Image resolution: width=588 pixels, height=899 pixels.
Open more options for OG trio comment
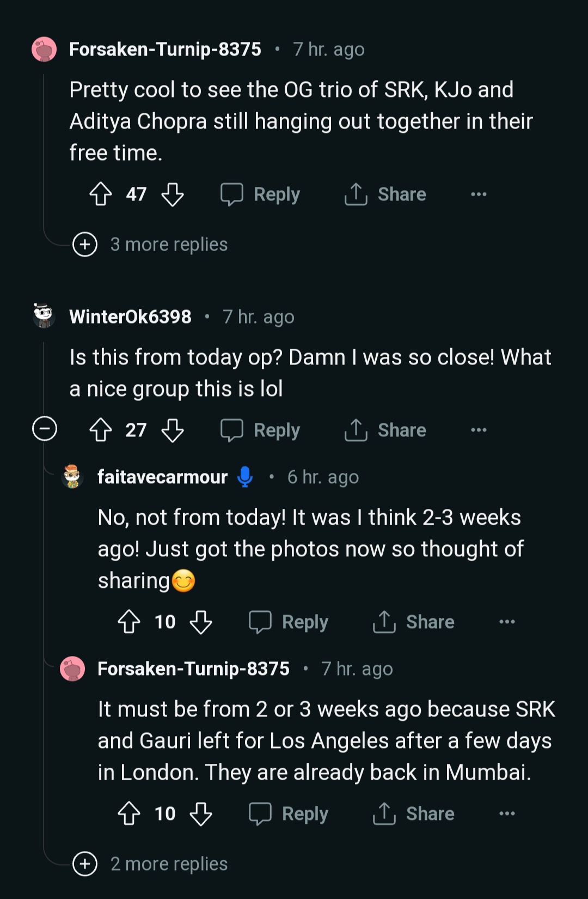click(479, 195)
